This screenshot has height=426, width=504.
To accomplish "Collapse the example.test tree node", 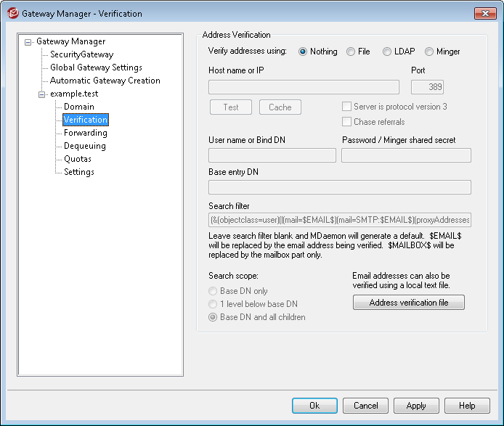I will click(x=42, y=94).
